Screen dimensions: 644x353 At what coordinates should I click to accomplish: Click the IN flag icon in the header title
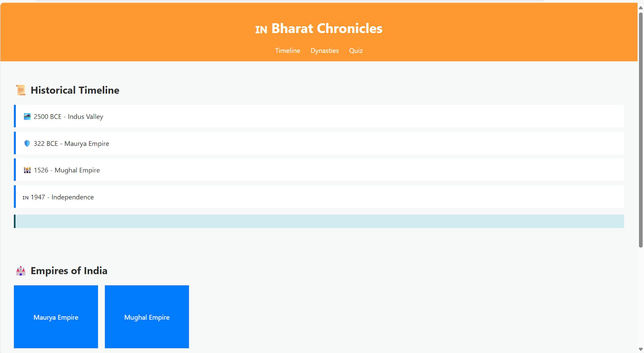coord(261,30)
